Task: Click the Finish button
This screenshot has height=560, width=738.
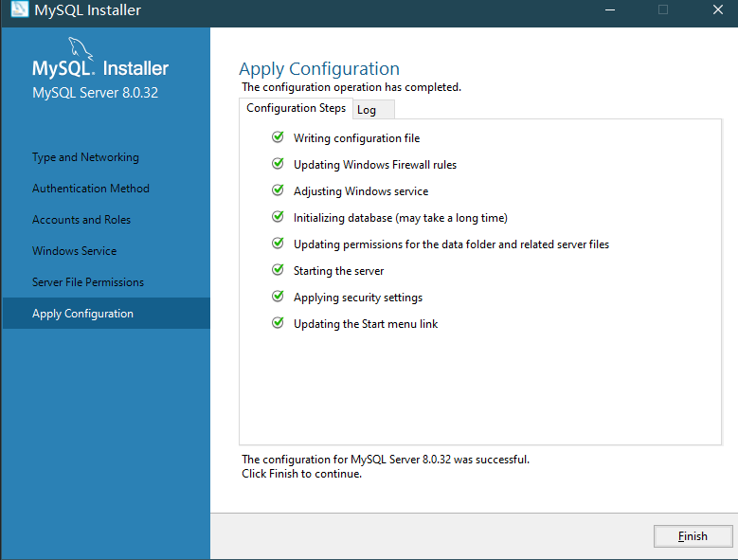Action: (693, 536)
